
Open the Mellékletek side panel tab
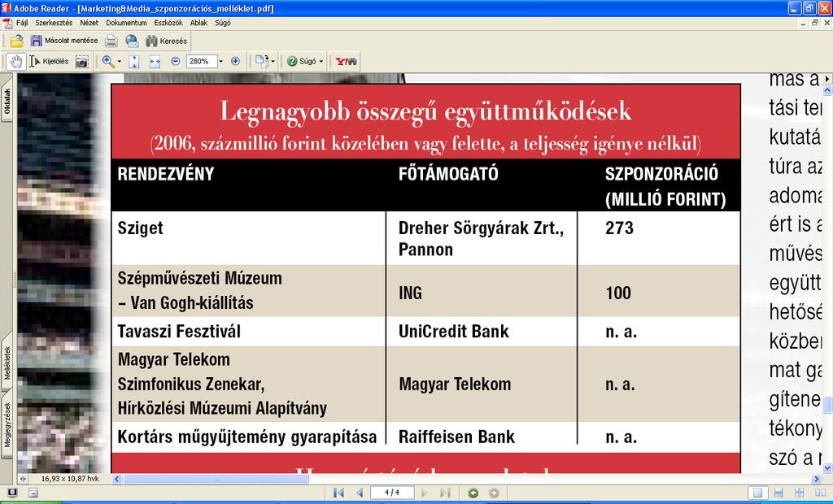(7, 363)
